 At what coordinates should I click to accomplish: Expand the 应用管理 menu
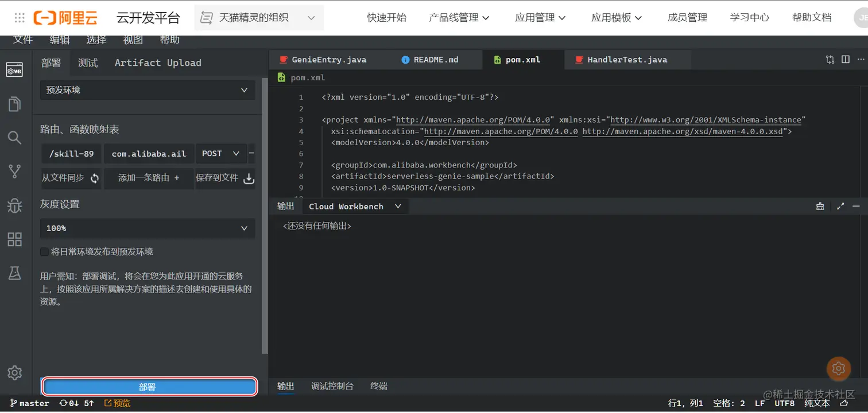coord(540,18)
